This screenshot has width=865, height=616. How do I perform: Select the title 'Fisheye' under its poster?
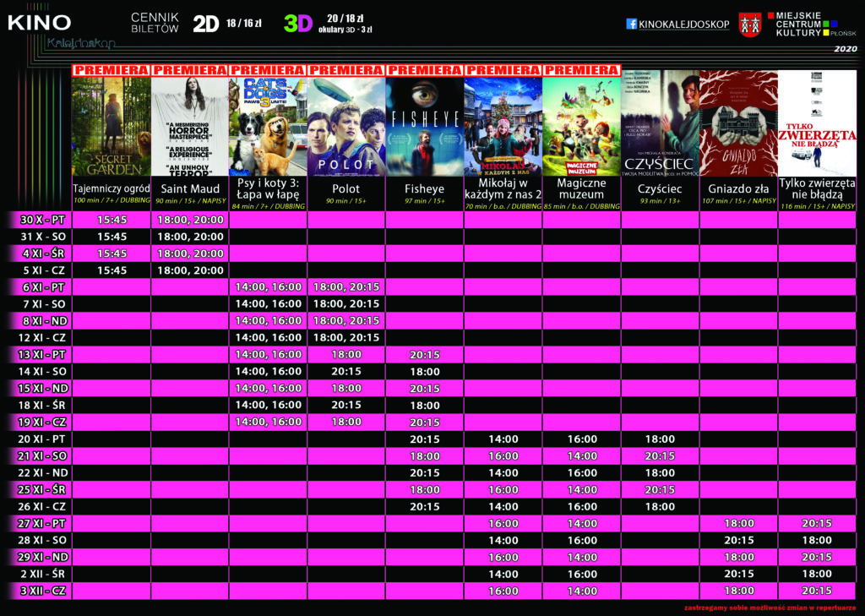(424, 188)
